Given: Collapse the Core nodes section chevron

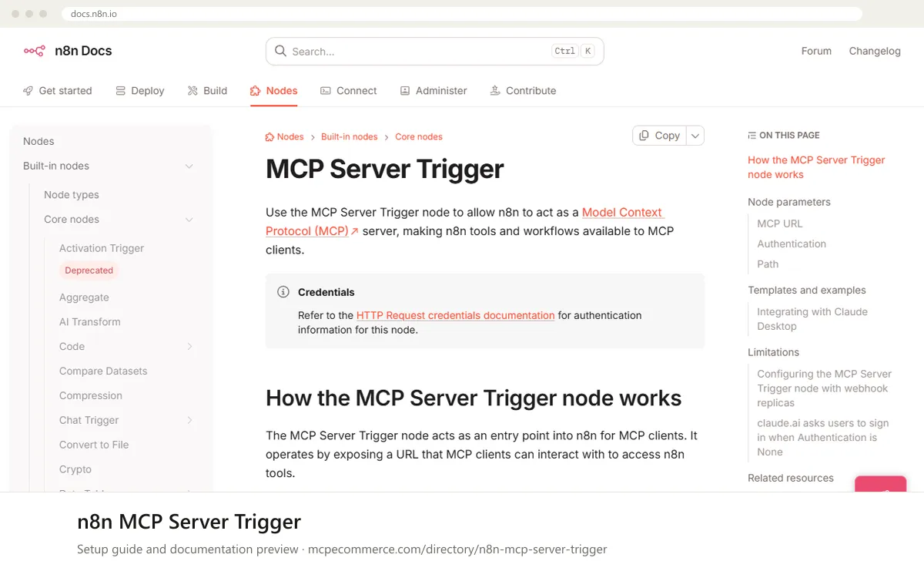Looking at the screenshot, I should (189, 220).
